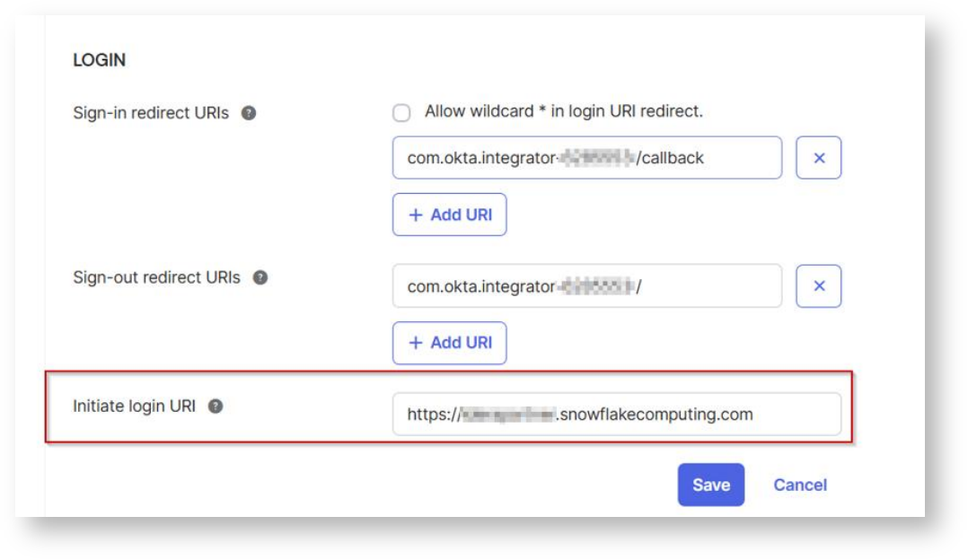Click plus icon of sign-in Add URI
The image size is (968, 560).
pos(416,215)
